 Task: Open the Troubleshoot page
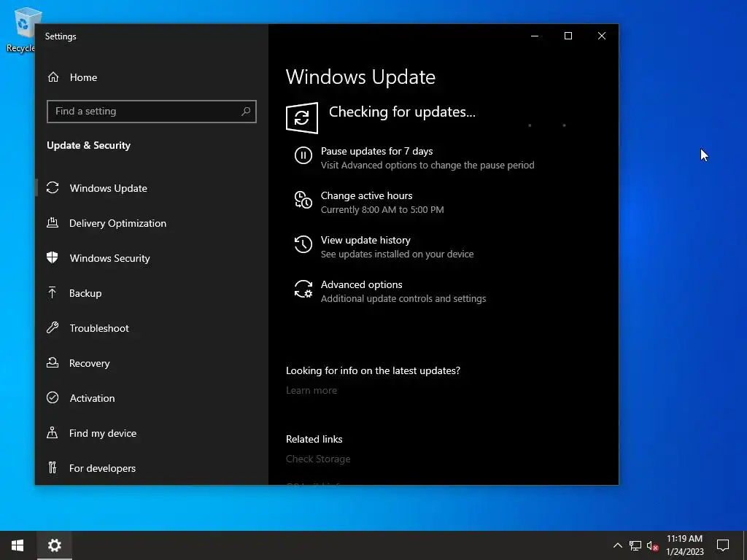tap(152, 328)
